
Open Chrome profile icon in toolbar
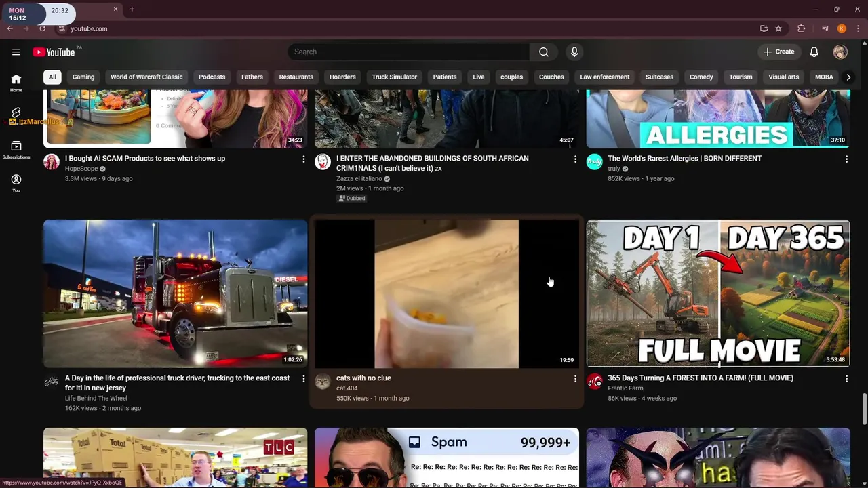[842, 28]
